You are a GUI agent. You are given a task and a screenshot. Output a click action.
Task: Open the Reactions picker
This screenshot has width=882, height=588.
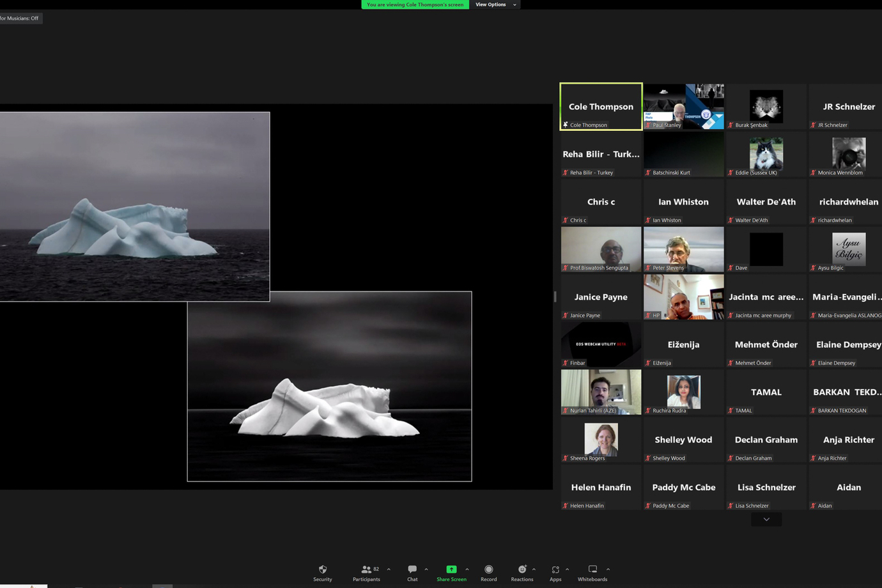click(522, 573)
